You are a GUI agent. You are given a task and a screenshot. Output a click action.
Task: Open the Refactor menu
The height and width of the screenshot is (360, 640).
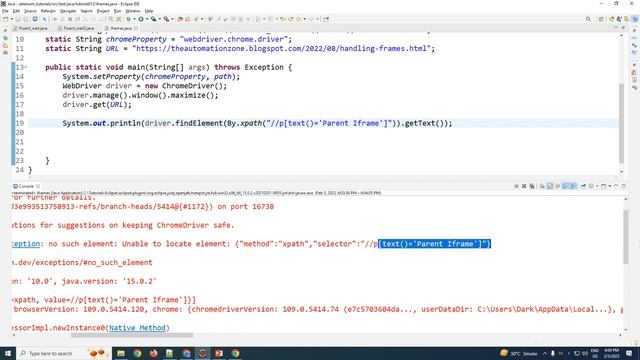[x=48, y=11]
